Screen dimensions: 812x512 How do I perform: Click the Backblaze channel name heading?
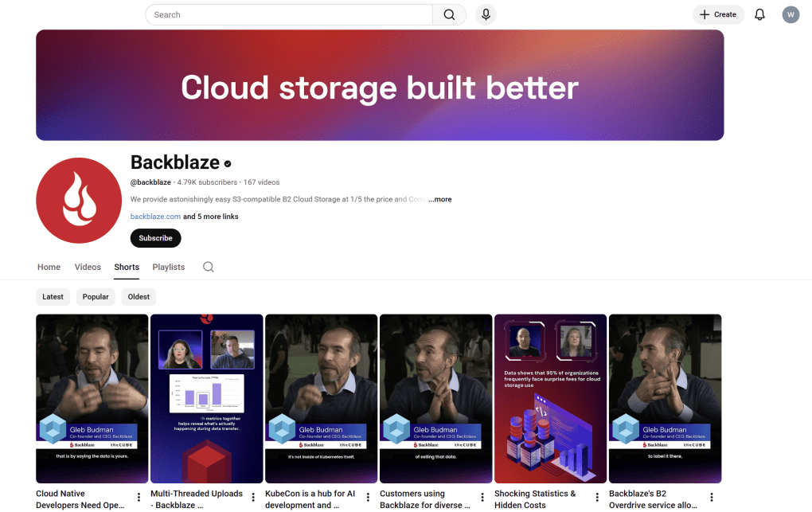(175, 162)
